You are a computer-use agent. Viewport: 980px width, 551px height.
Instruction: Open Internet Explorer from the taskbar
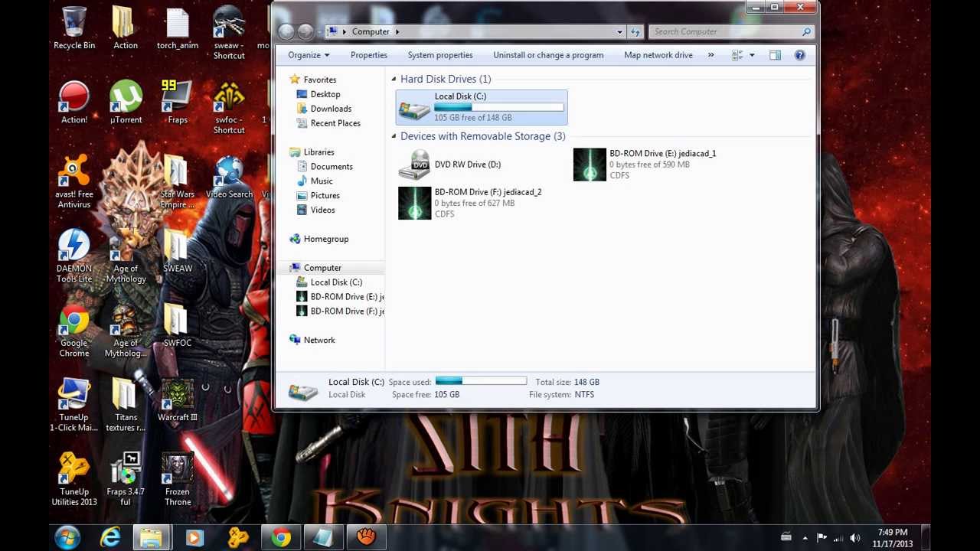pos(110,538)
